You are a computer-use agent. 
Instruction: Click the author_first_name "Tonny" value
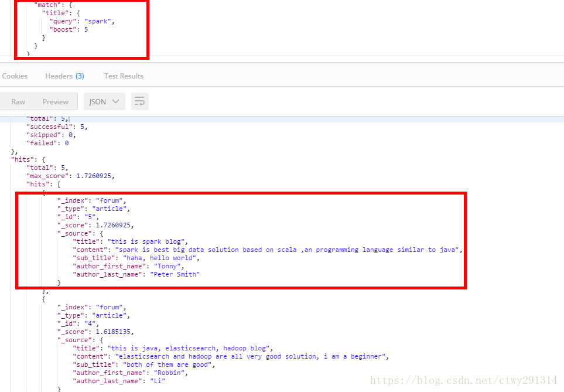click(x=168, y=267)
